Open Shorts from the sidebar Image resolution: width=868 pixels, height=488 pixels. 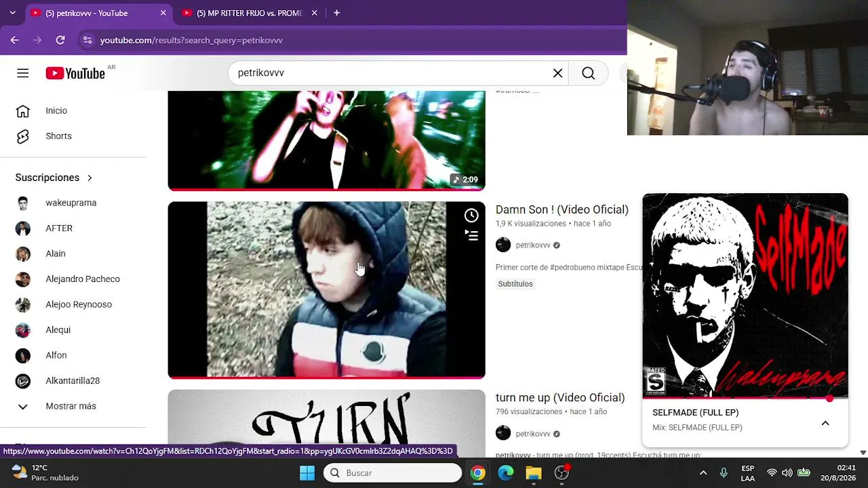pos(73,136)
